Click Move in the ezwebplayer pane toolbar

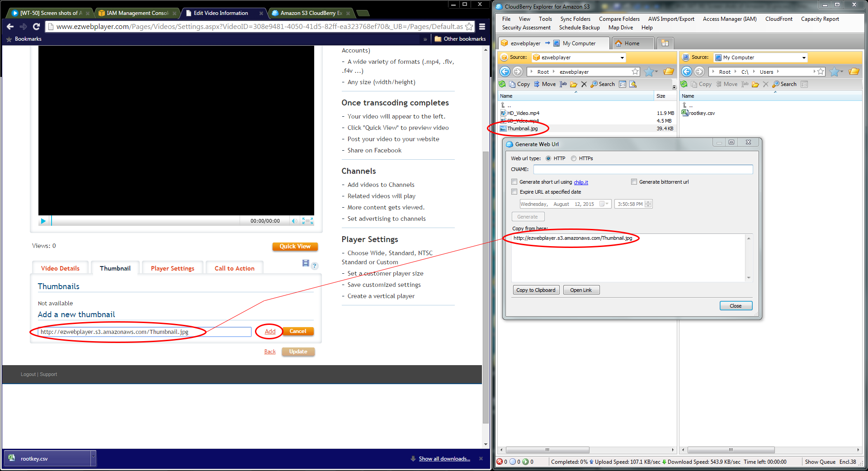545,84
